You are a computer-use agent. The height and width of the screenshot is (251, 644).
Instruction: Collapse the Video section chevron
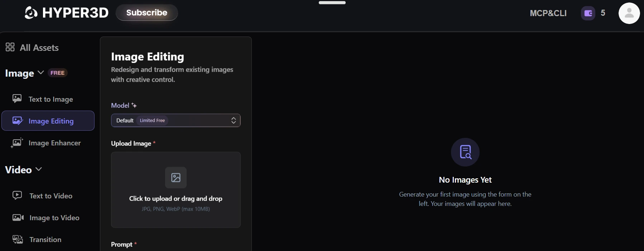(x=39, y=169)
